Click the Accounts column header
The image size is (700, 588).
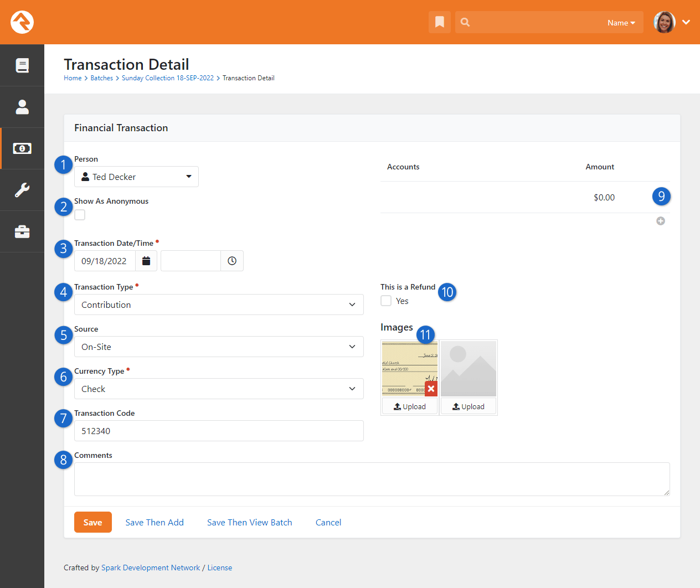click(x=403, y=167)
